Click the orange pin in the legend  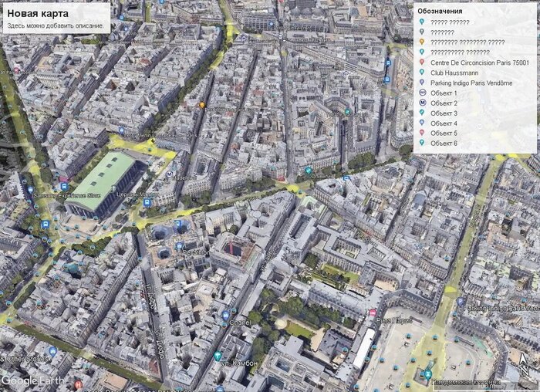[x=422, y=42]
